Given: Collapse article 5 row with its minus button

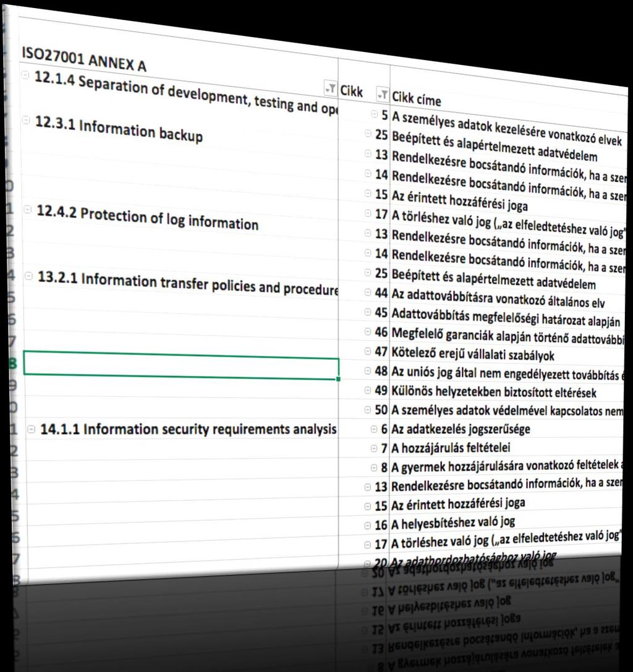Looking at the screenshot, I should click(374, 114).
